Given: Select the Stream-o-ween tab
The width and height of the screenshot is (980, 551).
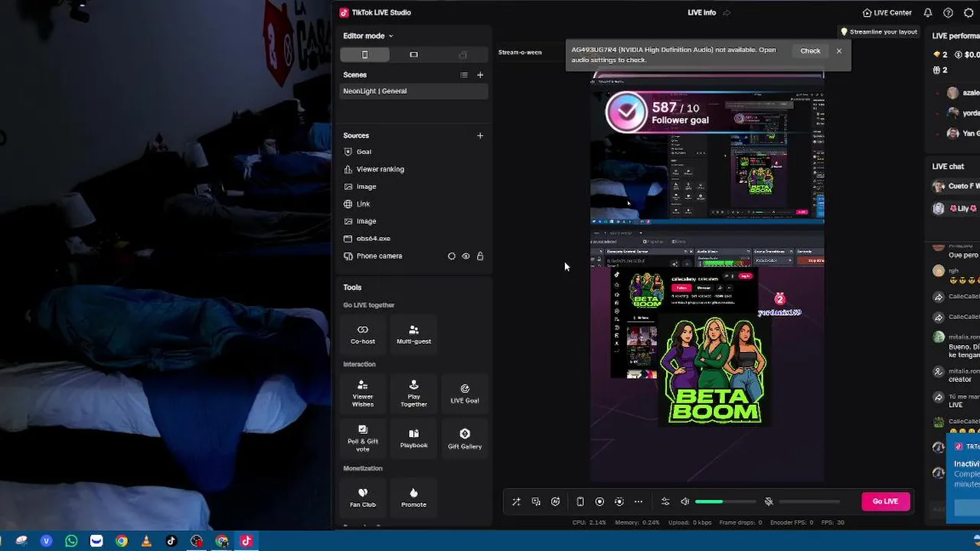Looking at the screenshot, I should pos(520,52).
